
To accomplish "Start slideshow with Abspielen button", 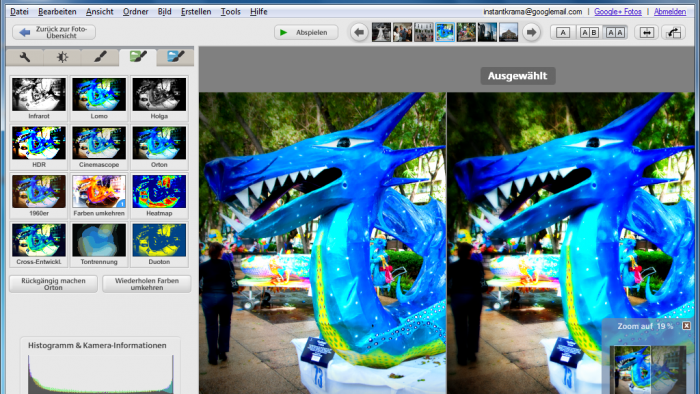I will 306,32.
